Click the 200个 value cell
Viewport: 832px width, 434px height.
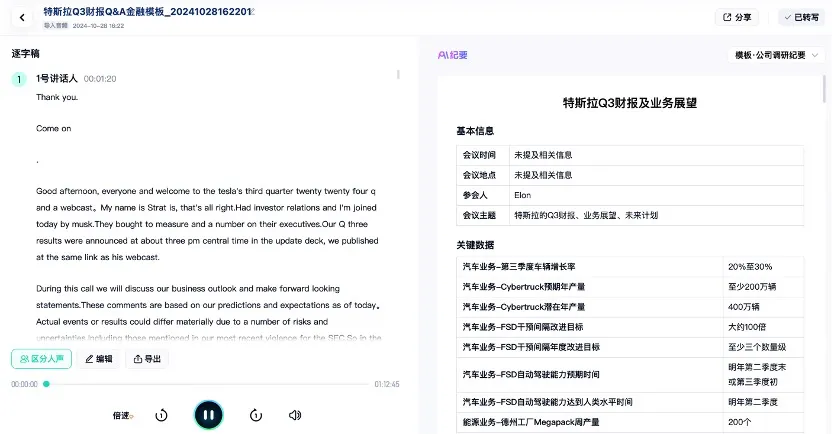click(763, 422)
